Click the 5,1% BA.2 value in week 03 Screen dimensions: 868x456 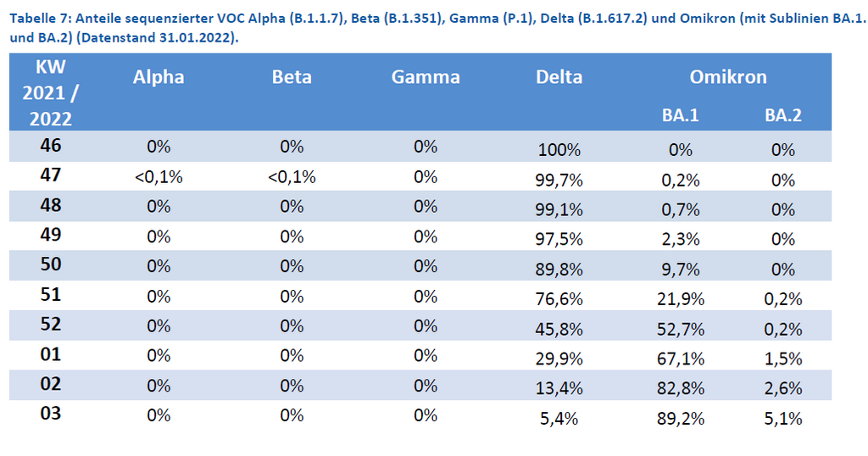(x=783, y=418)
